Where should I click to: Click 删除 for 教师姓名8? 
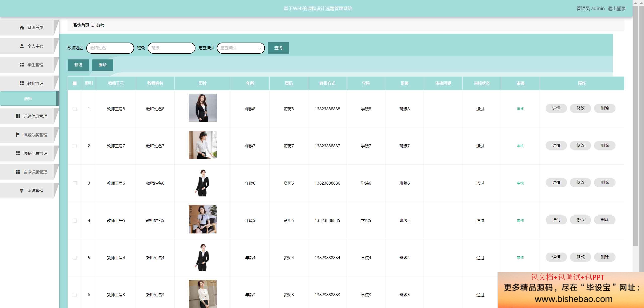coord(605,108)
